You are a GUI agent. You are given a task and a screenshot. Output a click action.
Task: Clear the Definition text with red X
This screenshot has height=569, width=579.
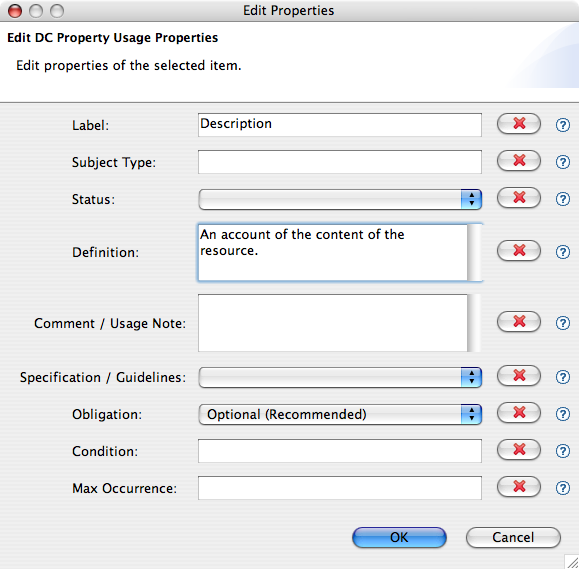pyautogui.click(x=519, y=251)
